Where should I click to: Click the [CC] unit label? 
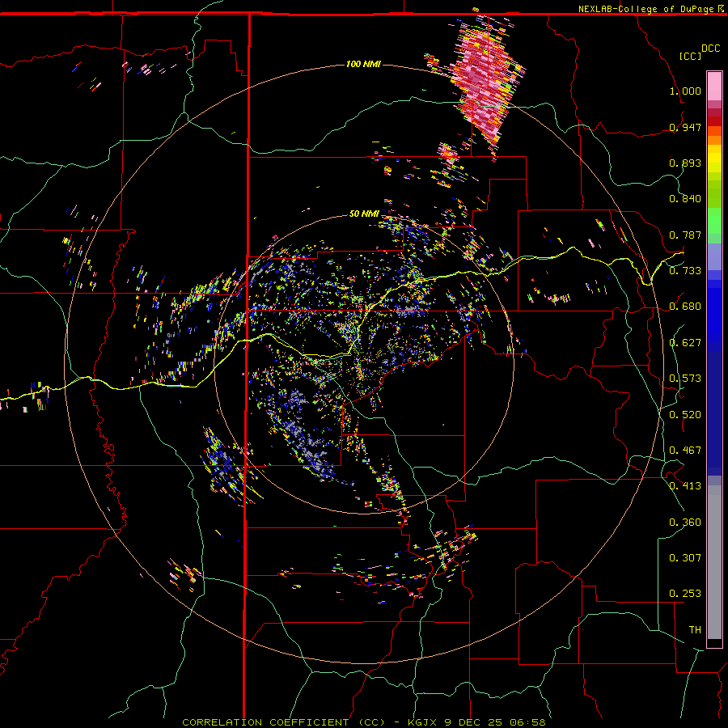[690, 56]
